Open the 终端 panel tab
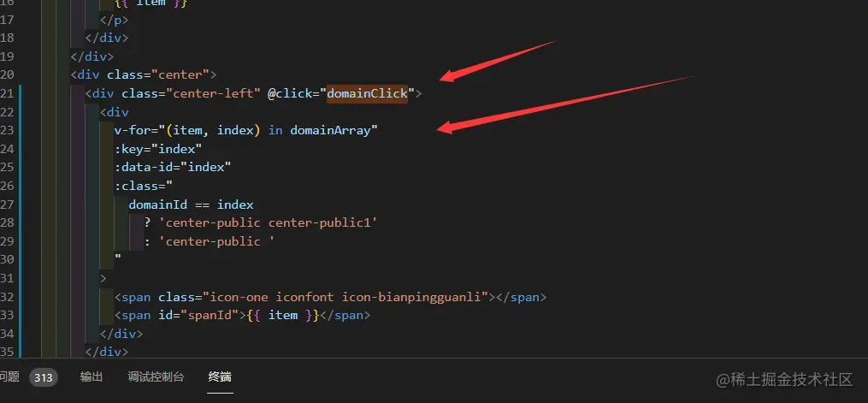868x403 pixels. pyautogui.click(x=220, y=377)
